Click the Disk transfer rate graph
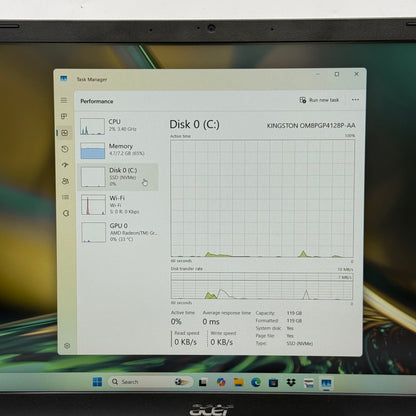This screenshot has width=416, height=416. (x=262, y=286)
